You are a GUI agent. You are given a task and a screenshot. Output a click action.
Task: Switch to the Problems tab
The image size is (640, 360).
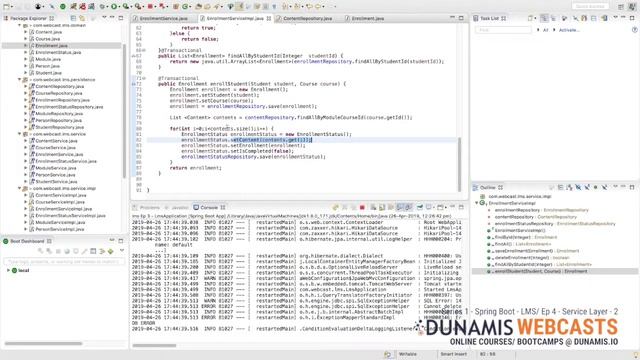coord(149,207)
